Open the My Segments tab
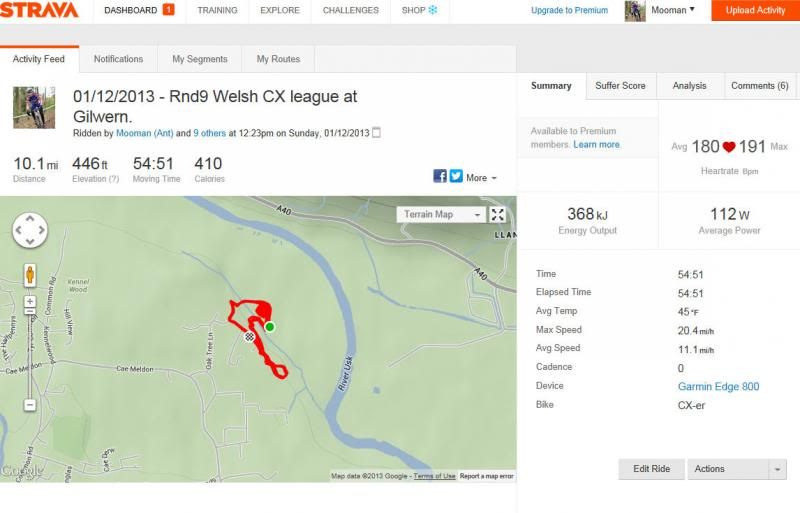The width and height of the screenshot is (800, 513). pos(199,59)
